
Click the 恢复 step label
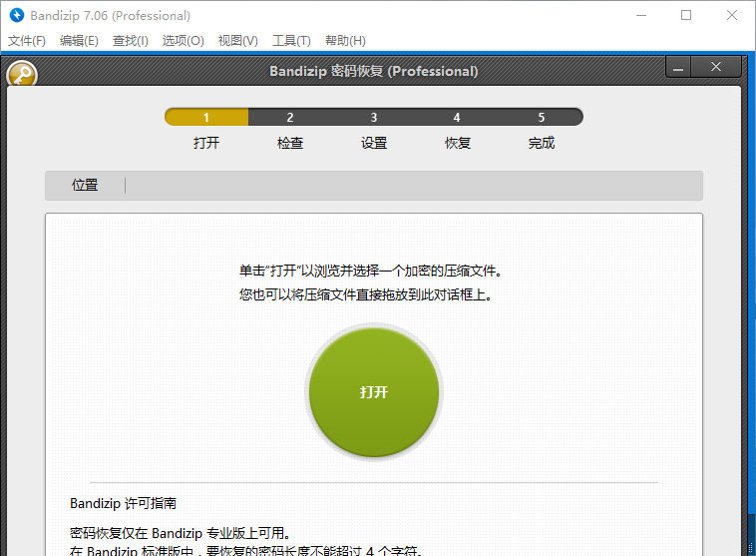pyautogui.click(x=458, y=143)
